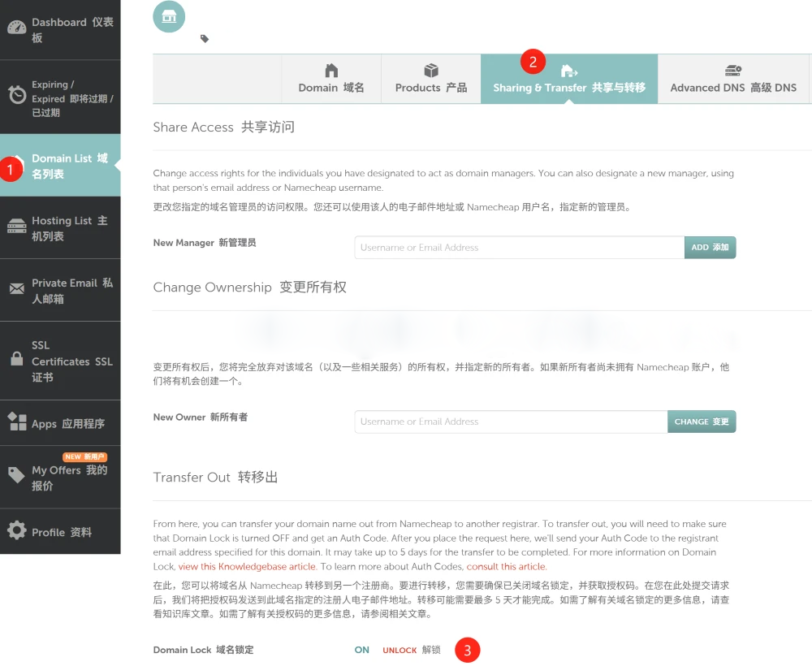Image resolution: width=812 pixels, height=666 pixels.
Task: Select Domain List in the sidebar
Action: tap(68, 166)
